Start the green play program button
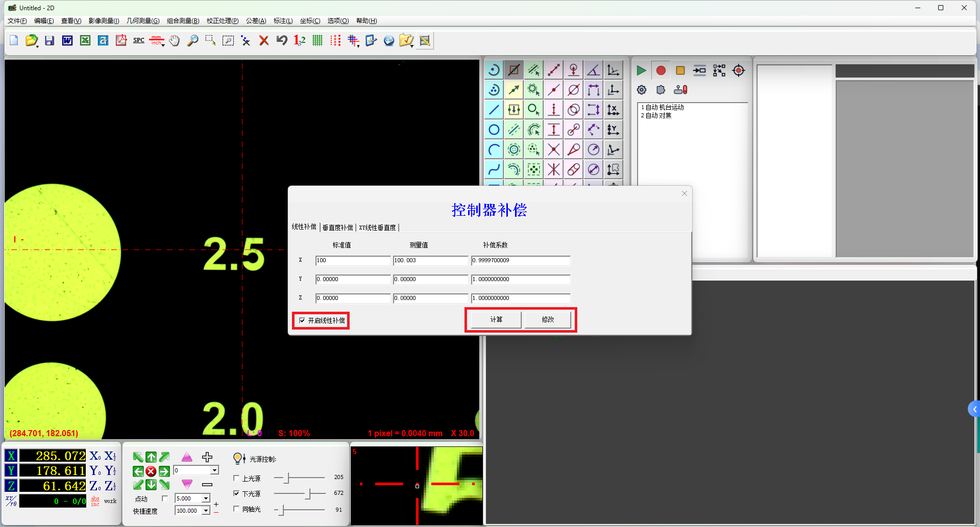The height and width of the screenshot is (527, 980). (641, 70)
